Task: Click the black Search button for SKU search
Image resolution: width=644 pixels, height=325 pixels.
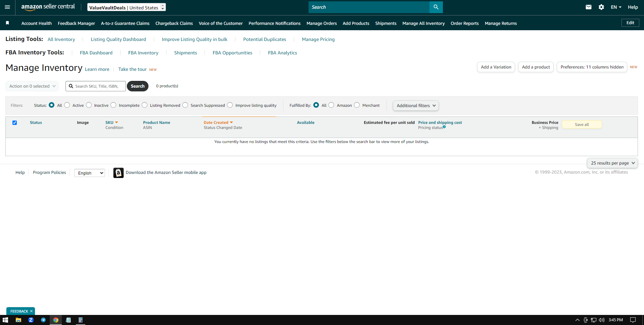Action: pyautogui.click(x=138, y=86)
